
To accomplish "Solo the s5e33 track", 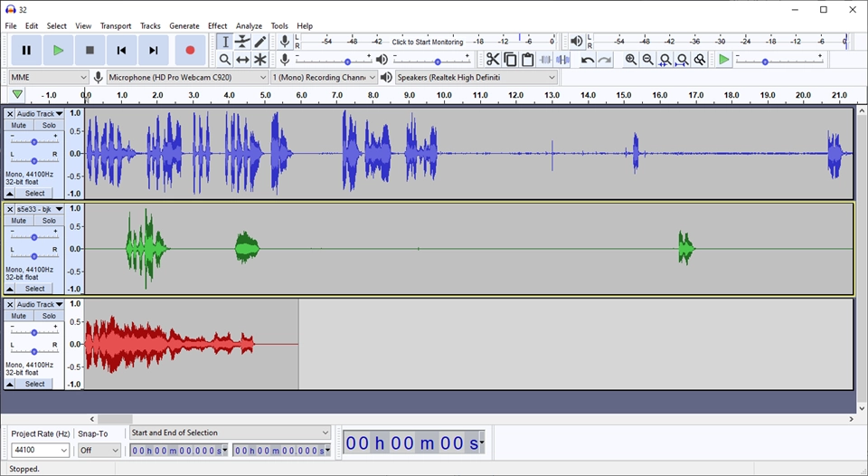I will pyautogui.click(x=49, y=221).
